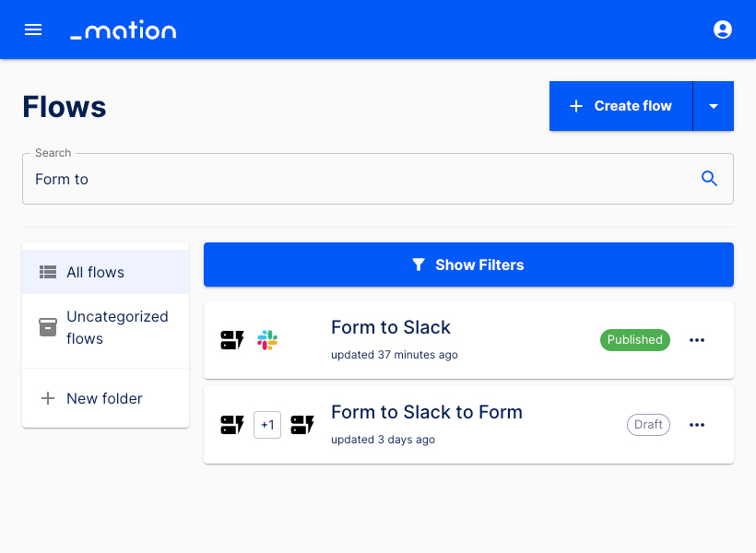Expand the Create flow dropdown arrow
Viewport: 756px width, 553px height.
pyautogui.click(x=714, y=106)
